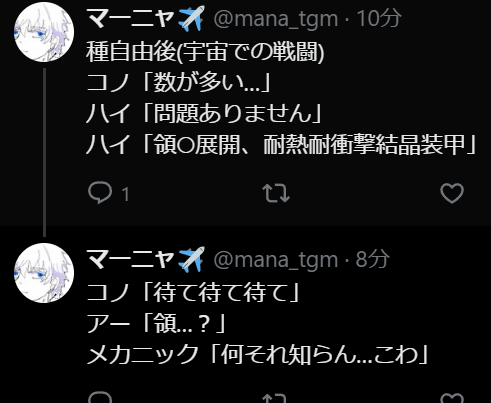Open tweet text 領○展開、耐熱耐衝撃結晶装甲
The image size is (491, 403).
click(x=309, y=145)
